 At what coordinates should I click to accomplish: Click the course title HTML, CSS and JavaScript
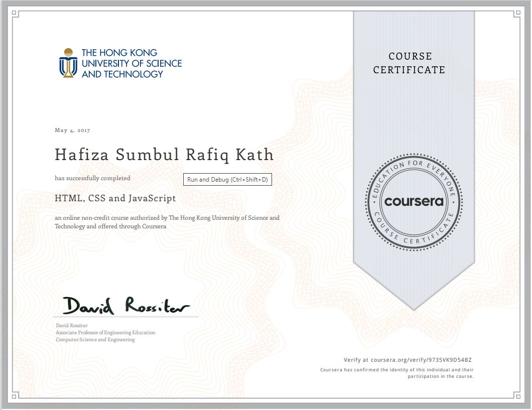pyautogui.click(x=115, y=198)
